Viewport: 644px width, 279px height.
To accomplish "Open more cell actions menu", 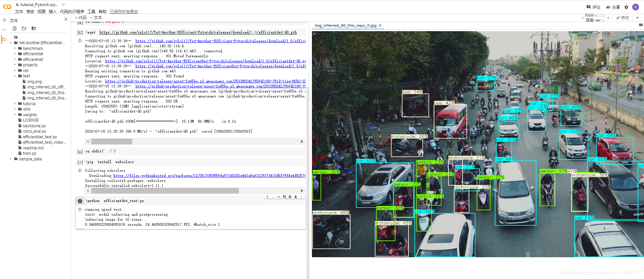I will pyautogui.click(x=301, y=197).
